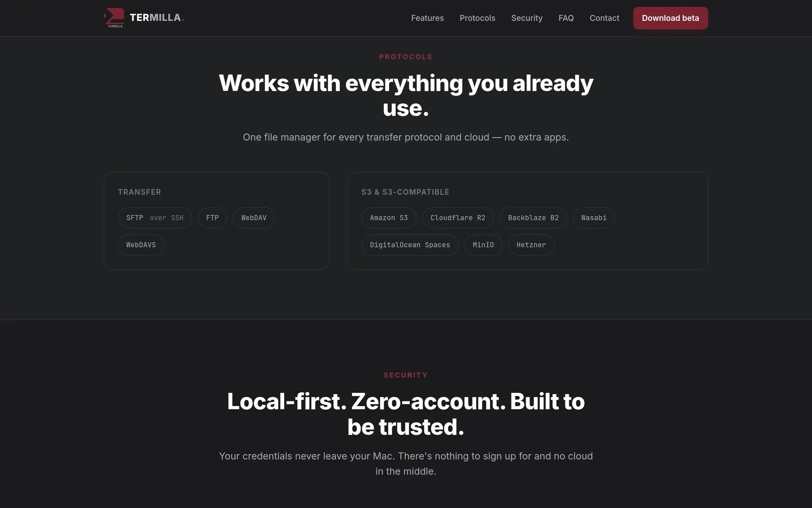Click the red PROTOCOLS section label
Viewport: 812px width, 508px height.
point(406,57)
